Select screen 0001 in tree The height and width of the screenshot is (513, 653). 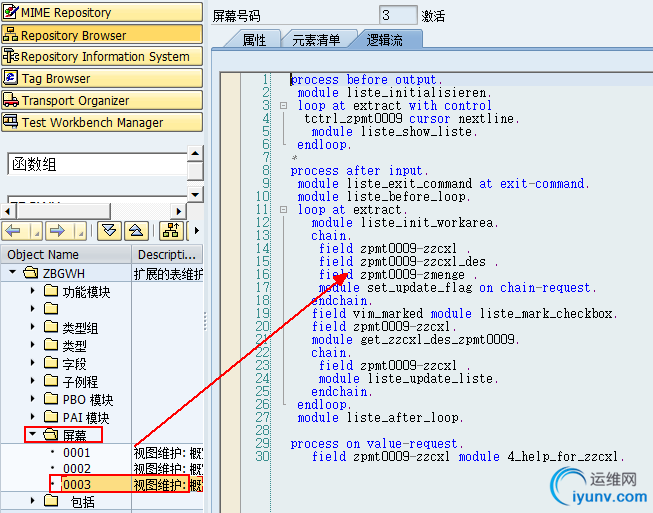77,452
